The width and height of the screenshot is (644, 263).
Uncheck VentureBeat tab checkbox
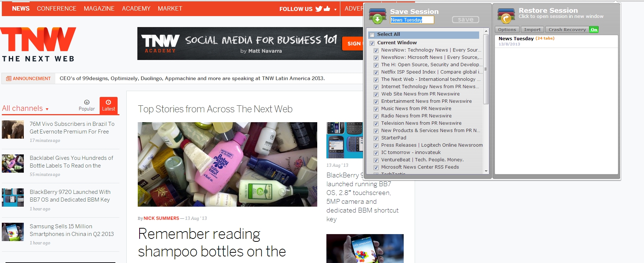(x=376, y=160)
